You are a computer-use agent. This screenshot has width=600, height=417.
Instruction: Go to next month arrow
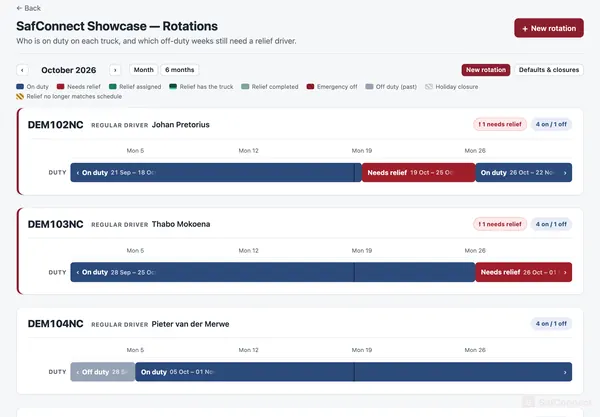click(115, 70)
